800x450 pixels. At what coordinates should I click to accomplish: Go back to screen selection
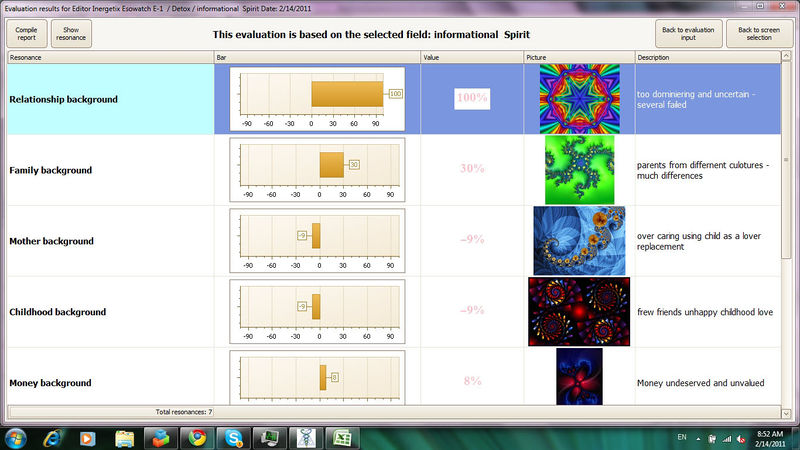(759, 32)
